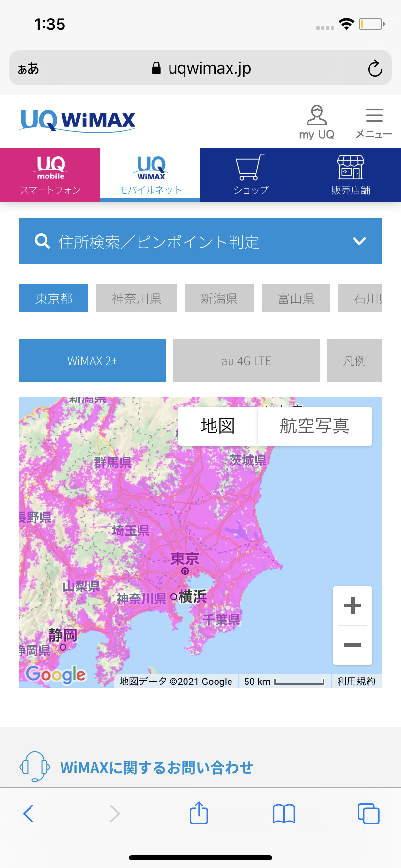Switch map to 航空写真 view
401x868 pixels.
314,426
